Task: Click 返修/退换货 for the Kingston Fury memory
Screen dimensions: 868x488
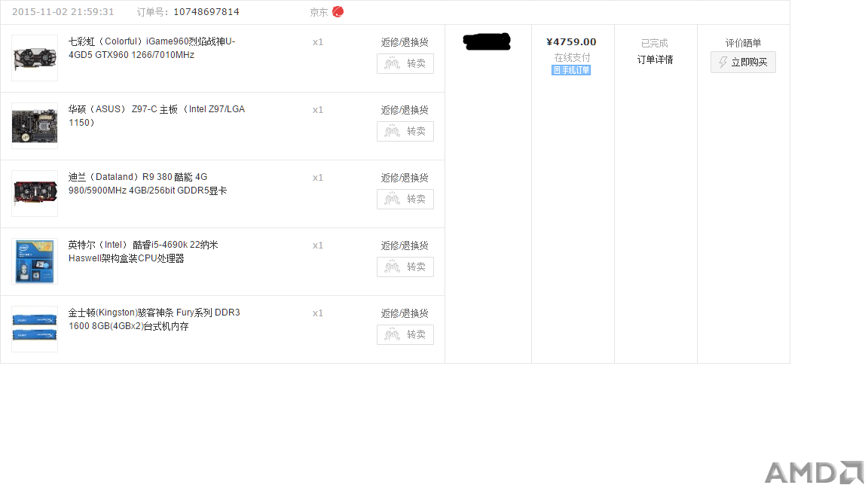Action: (405, 313)
